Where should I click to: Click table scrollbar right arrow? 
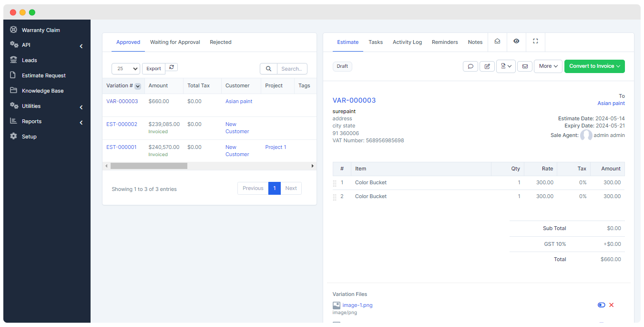click(x=313, y=166)
